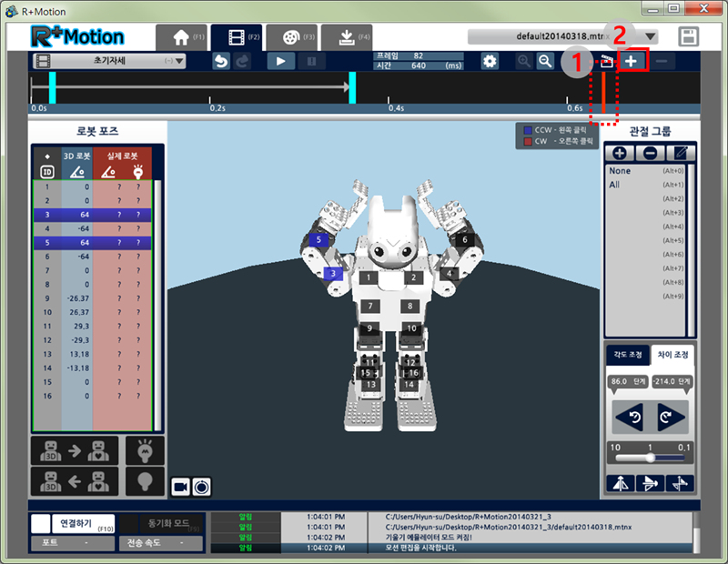Open the film reel motion tab (F3)
The height and width of the screenshot is (564, 728).
coord(292,37)
